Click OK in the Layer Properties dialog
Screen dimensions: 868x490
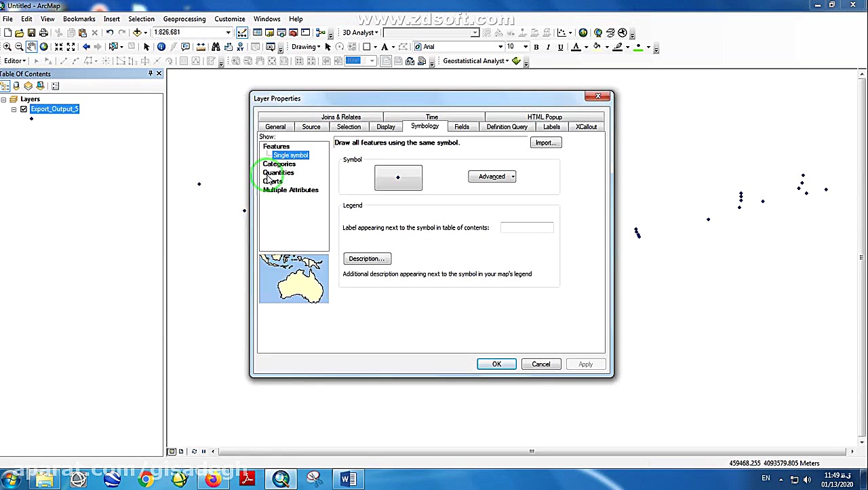(x=496, y=364)
